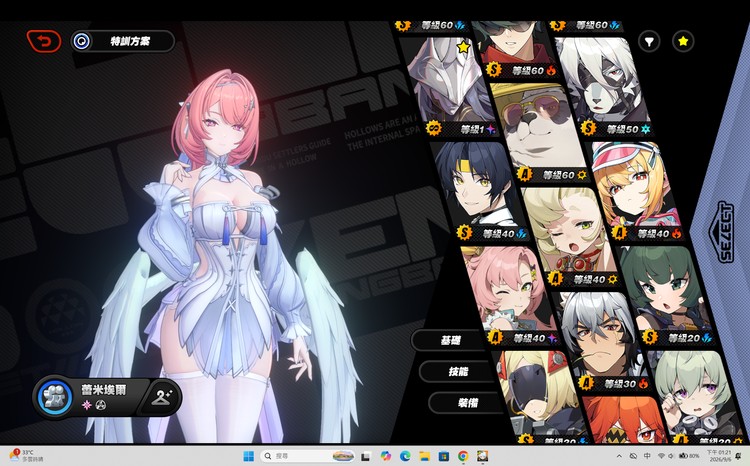Click the 中 input method indicator
The height and width of the screenshot is (466, 750).
coord(647,456)
